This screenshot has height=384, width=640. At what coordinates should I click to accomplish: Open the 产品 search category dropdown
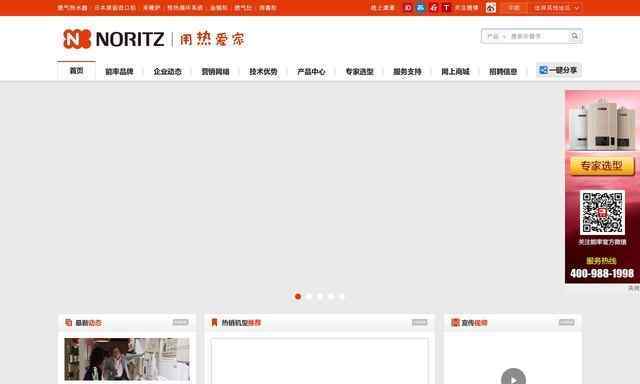pos(496,36)
